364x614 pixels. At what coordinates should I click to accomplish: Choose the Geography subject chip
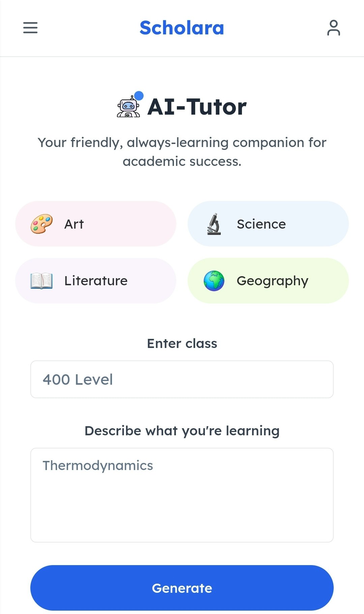pos(268,281)
